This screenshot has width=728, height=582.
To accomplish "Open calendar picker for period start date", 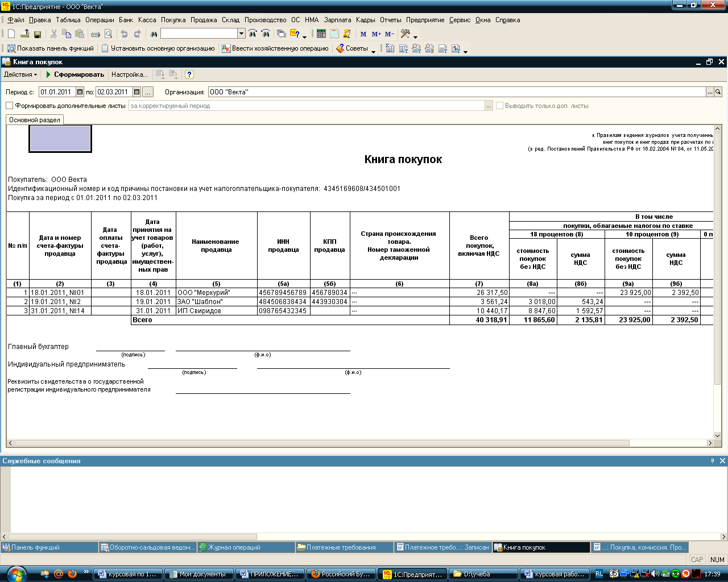I will [80, 92].
